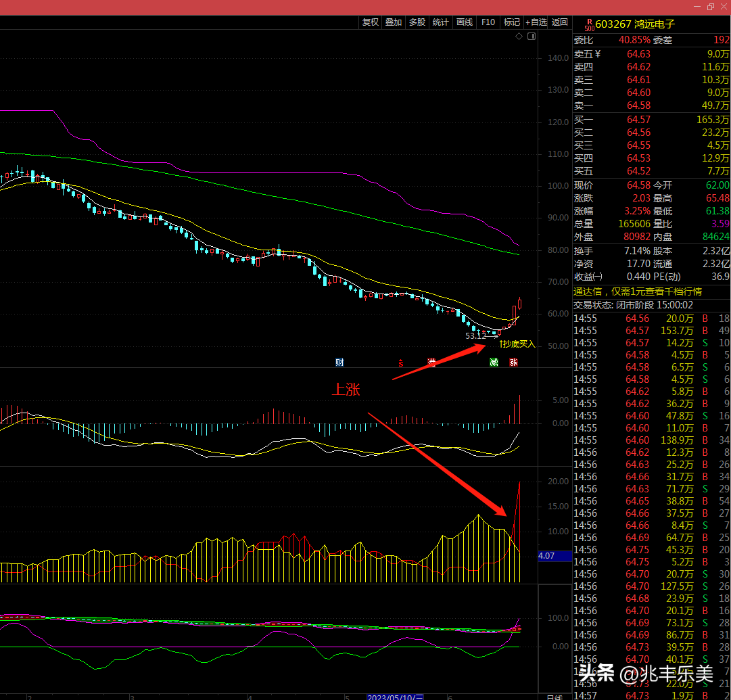
Task: Click the 最低 61.38 value
Action: click(717, 211)
